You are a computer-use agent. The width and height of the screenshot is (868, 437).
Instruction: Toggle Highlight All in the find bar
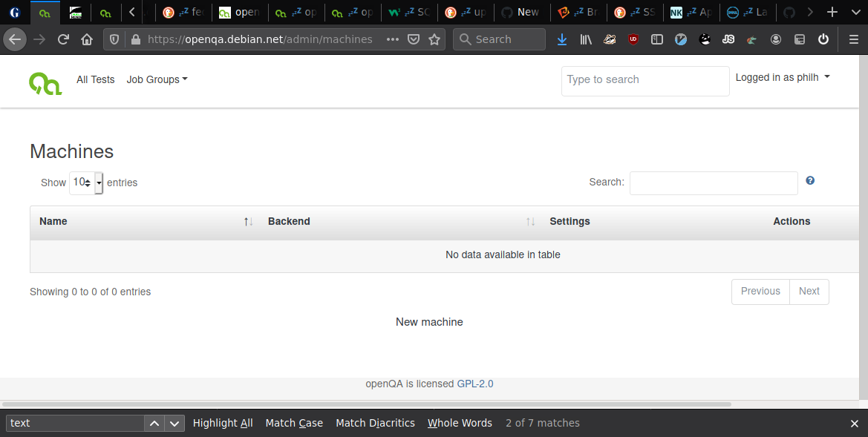pos(223,423)
